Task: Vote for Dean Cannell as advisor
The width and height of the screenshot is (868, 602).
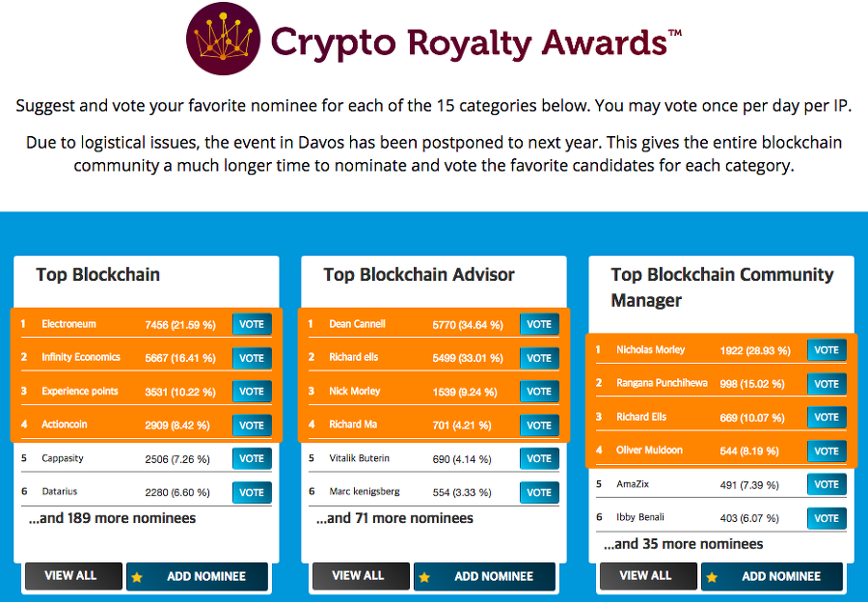Action: (x=539, y=324)
